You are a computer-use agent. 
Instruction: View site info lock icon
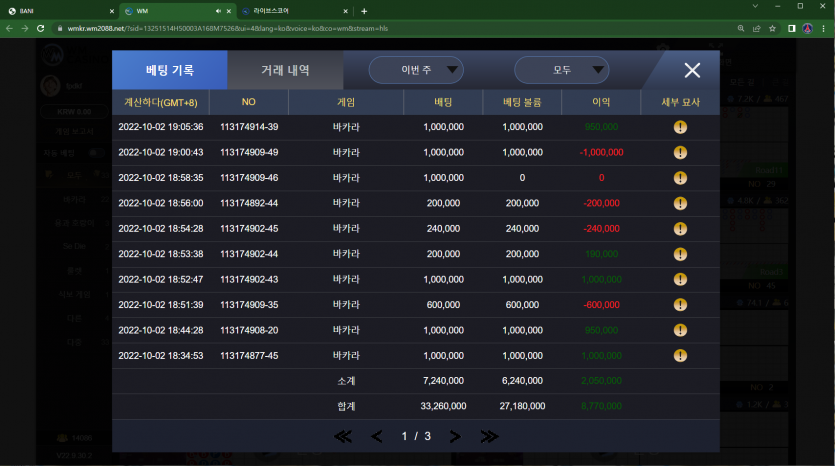coord(60,29)
